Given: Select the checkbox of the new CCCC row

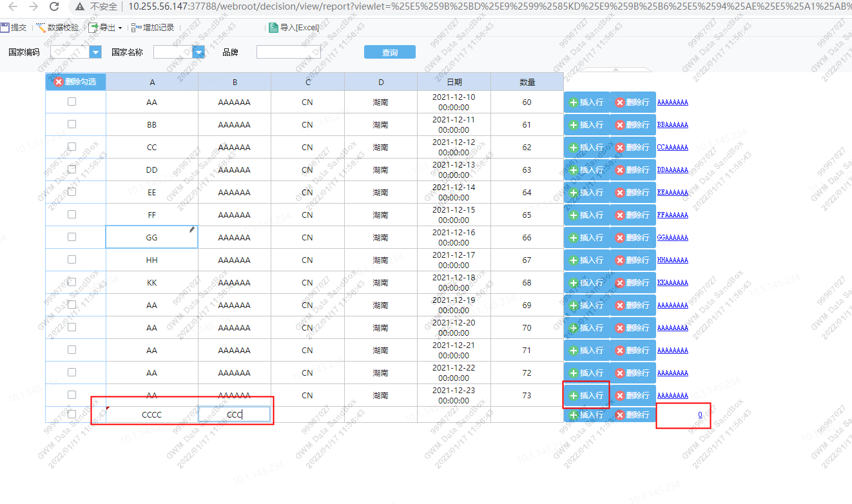Looking at the screenshot, I should point(72,414).
